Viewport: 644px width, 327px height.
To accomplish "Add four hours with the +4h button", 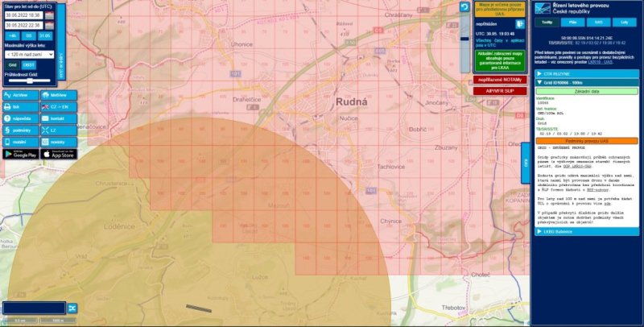I will click(x=12, y=35).
